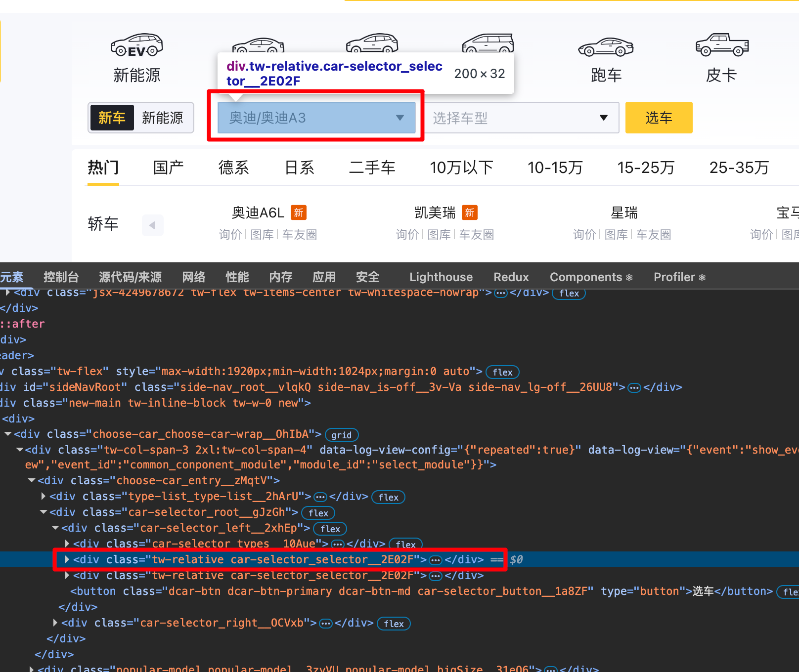Expand the ellipsis in the type-list div row

[x=320, y=497]
